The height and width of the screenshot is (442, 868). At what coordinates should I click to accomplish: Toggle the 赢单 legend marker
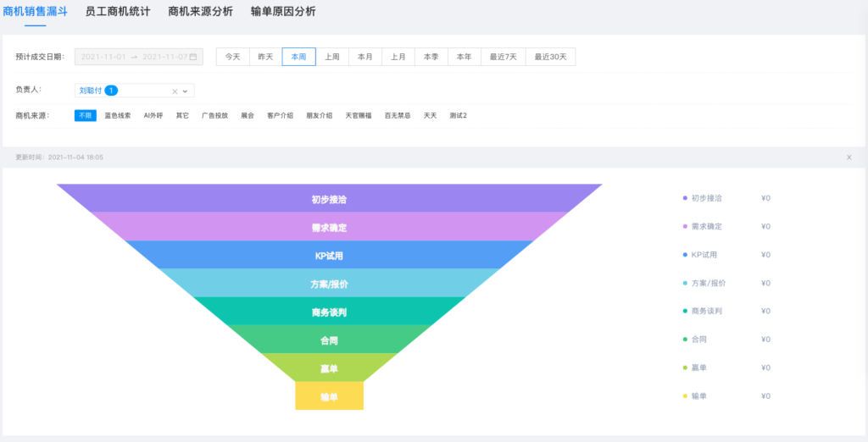coord(685,367)
